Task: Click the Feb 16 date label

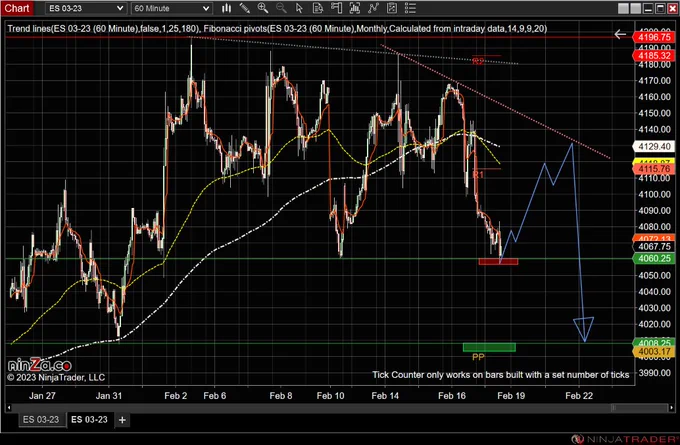Action: coord(452,396)
